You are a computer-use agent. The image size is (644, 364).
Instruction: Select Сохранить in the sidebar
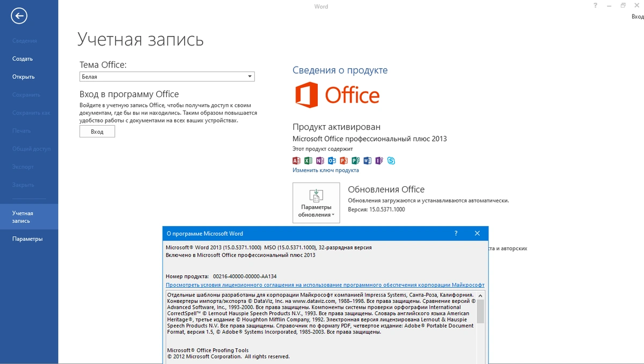[x=26, y=95]
